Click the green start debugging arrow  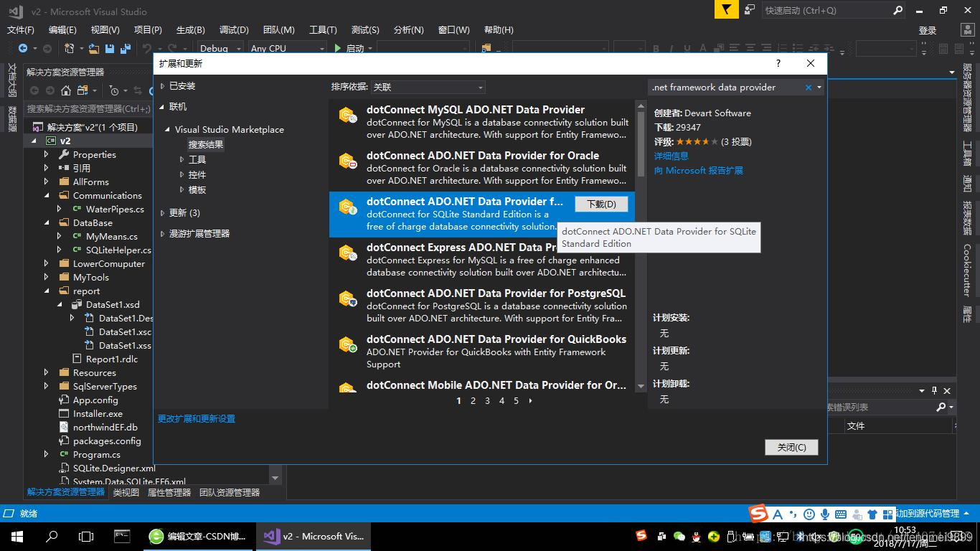pos(338,48)
